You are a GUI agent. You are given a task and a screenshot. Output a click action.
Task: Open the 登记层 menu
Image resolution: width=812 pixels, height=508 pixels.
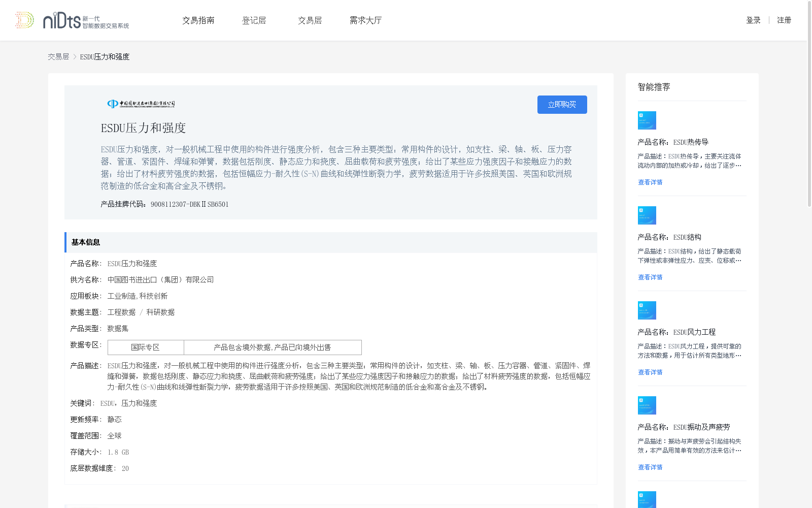click(x=254, y=20)
